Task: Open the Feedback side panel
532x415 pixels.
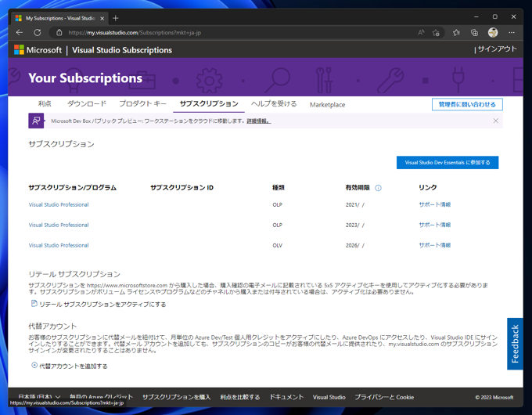Action: point(515,344)
